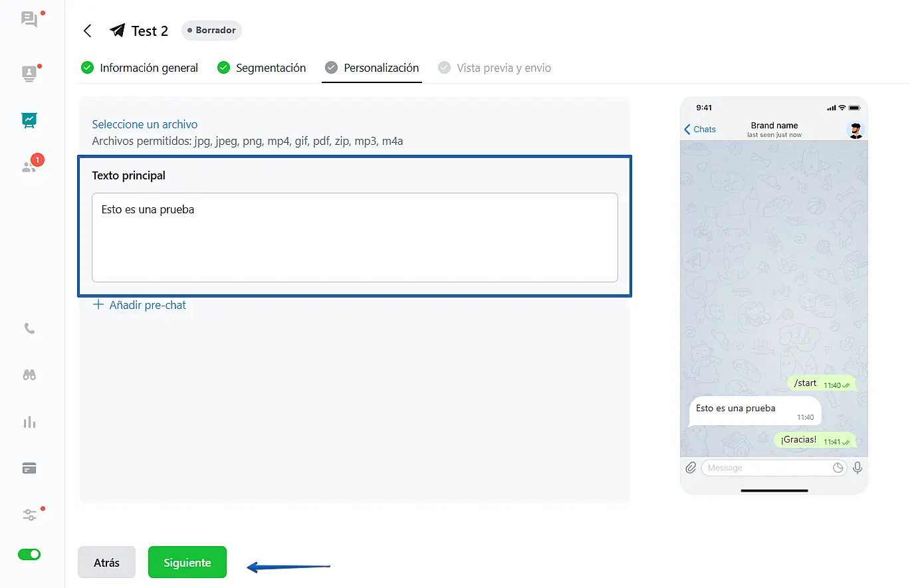910x588 pixels.
Task: Tap the Chats back link in phone preview
Action: click(x=700, y=130)
